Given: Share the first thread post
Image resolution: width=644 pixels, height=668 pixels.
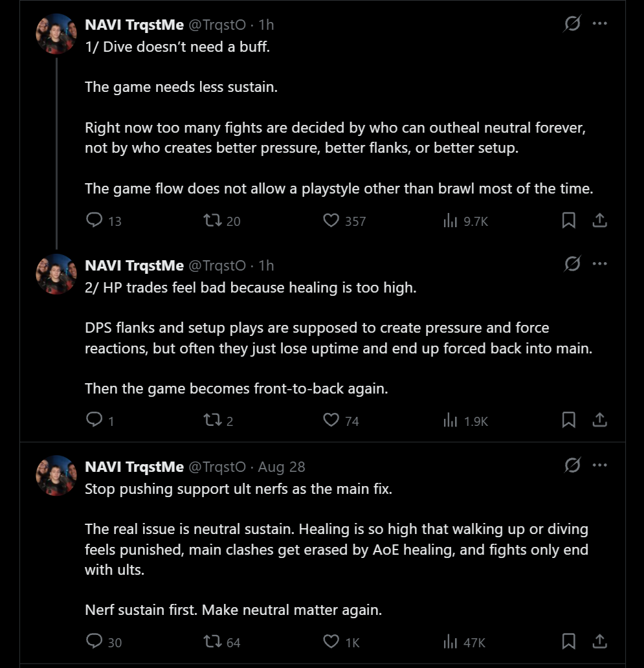Looking at the screenshot, I should (x=600, y=220).
